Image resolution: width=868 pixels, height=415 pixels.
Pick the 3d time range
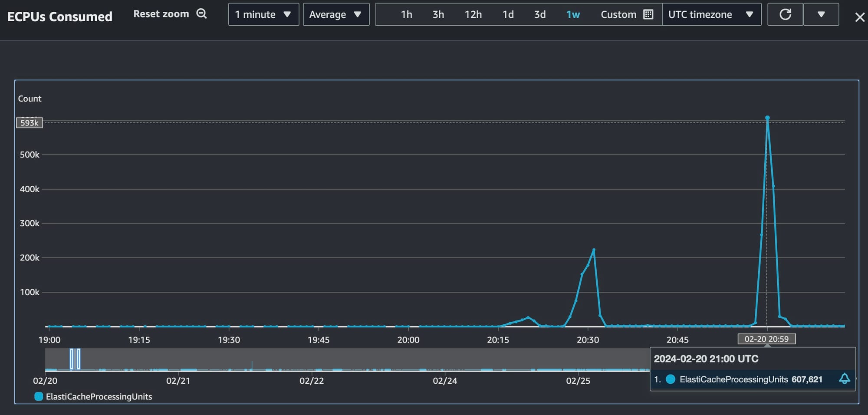[539, 15]
